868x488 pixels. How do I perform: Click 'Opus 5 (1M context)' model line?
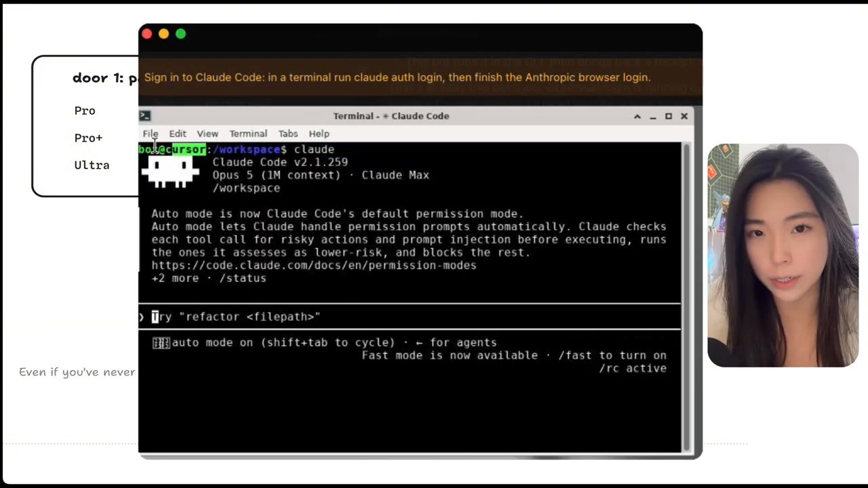pos(277,175)
